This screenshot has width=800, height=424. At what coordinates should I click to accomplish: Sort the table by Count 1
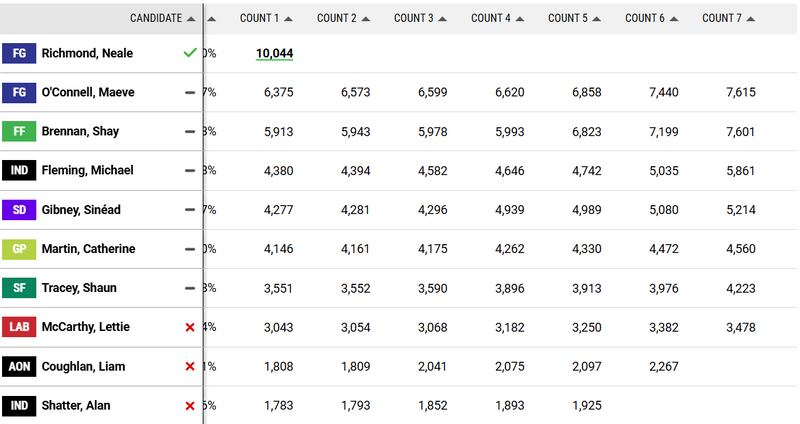tap(266, 18)
